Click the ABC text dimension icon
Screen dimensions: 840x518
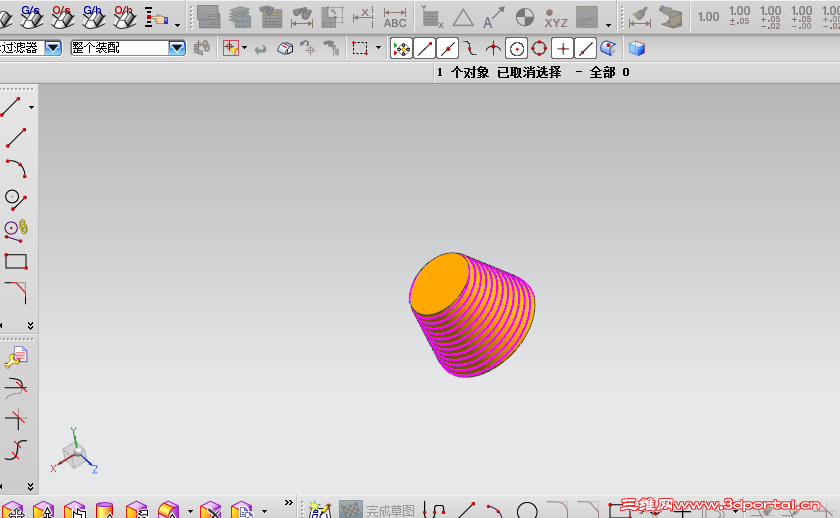[x=395, y=18]
